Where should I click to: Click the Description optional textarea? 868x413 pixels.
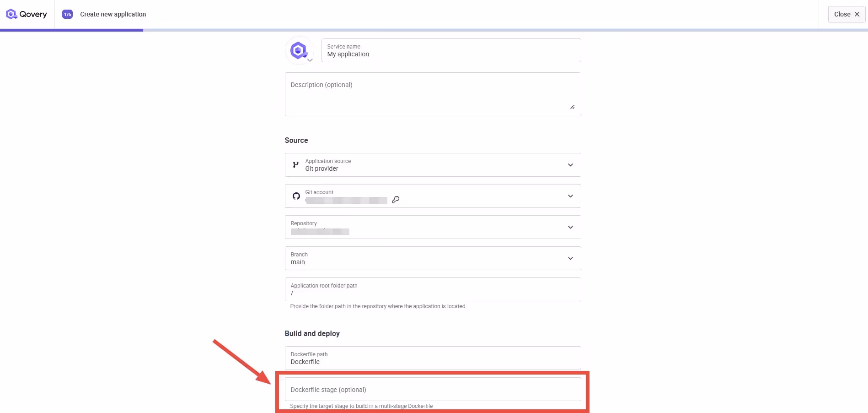click(432, 94)
